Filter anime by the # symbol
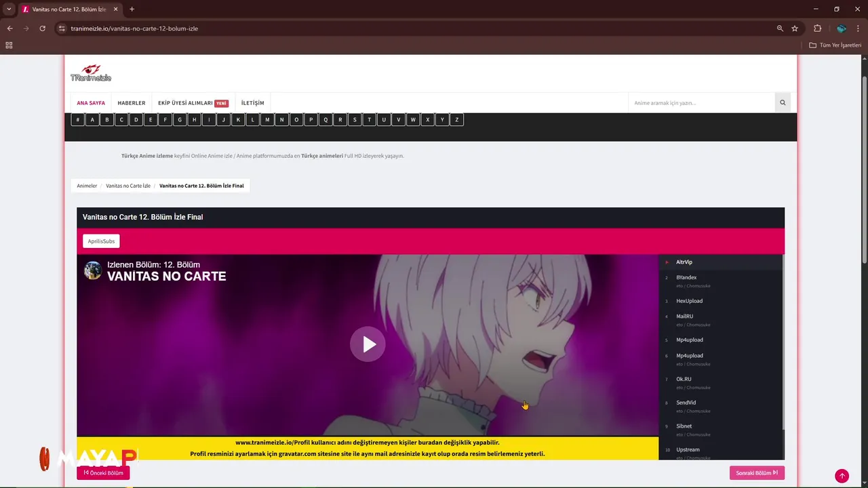The height and width of the screenshot is (488, 868). point(78,120)
